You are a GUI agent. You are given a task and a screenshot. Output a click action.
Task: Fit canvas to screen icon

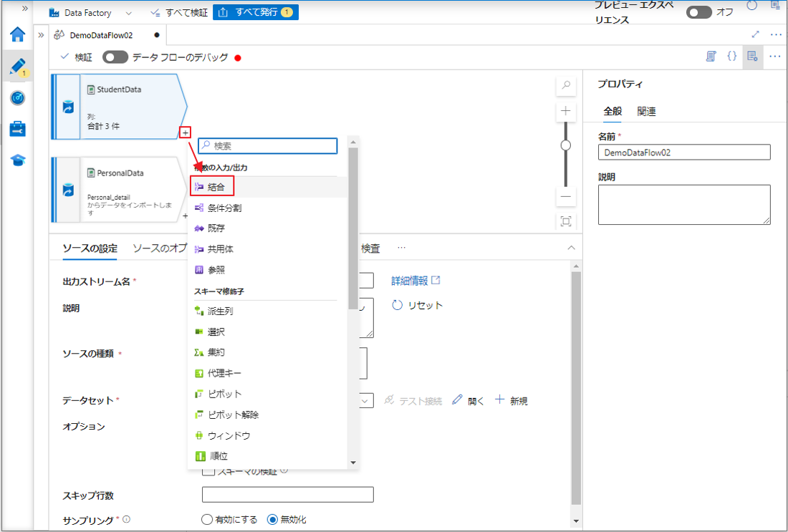tap(566, 221)
